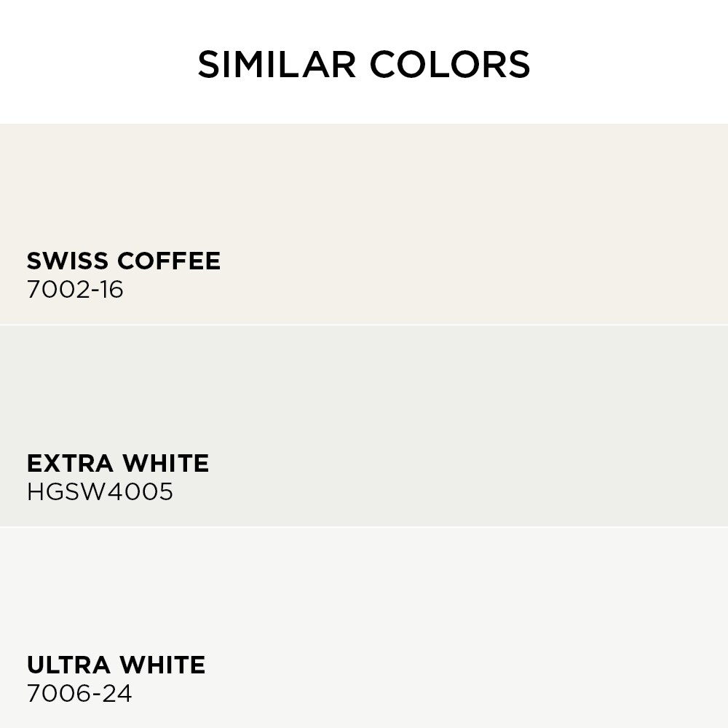Click the 7002-16 color code
The width and height of the screenshot is (728, 728).
click(x=75, y=290)
